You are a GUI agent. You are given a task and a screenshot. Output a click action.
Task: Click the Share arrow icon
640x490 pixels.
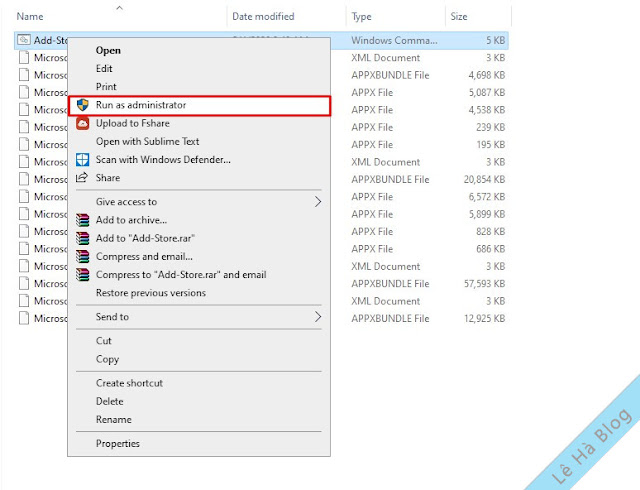point(82,178)
